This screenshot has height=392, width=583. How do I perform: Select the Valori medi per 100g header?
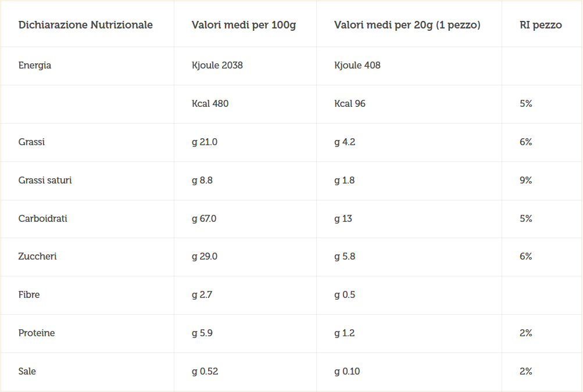[244, 26]
